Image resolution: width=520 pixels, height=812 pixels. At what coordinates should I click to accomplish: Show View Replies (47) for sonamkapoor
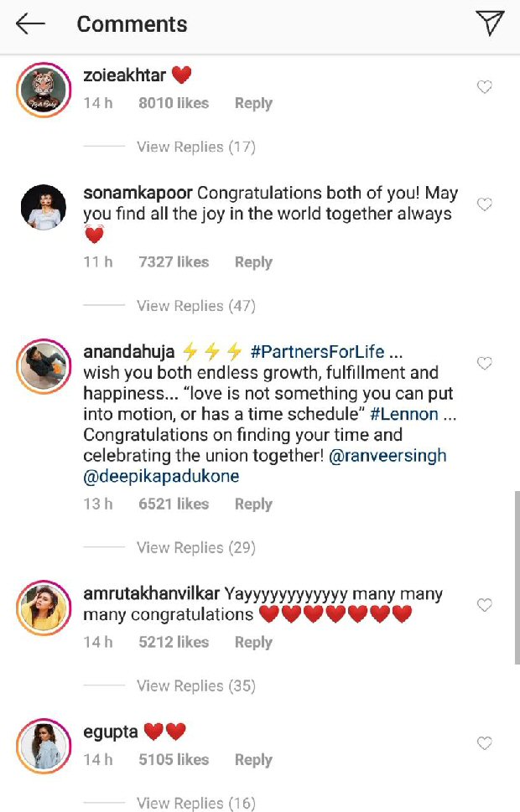pyautogui.click(x=195, y=306)
